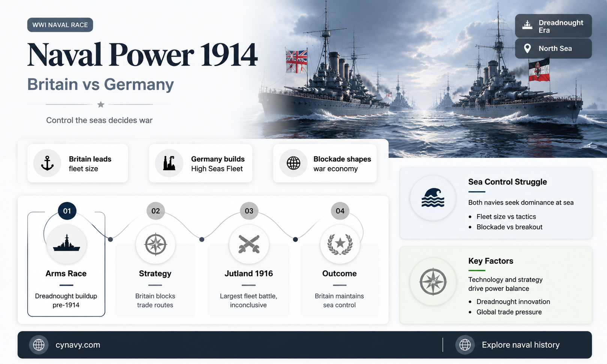Select the Jutland 1916 heading
This screenshot has width=607, height=364.
pyautogui.click(x=249, y=274)
